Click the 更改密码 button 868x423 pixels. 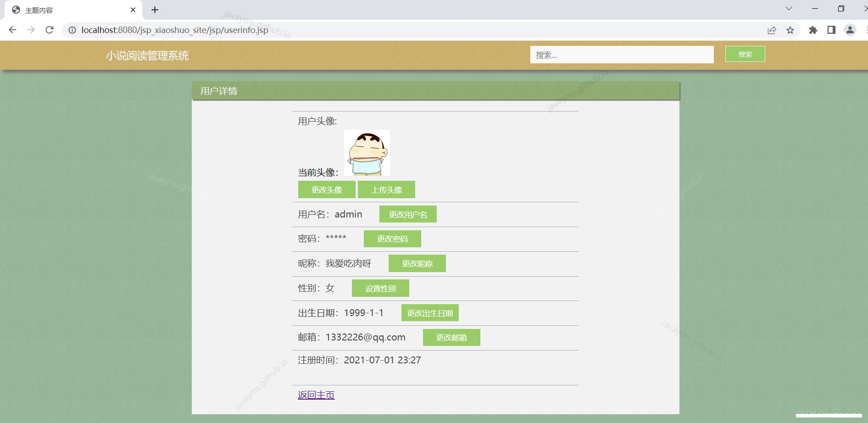coord(392,239)
